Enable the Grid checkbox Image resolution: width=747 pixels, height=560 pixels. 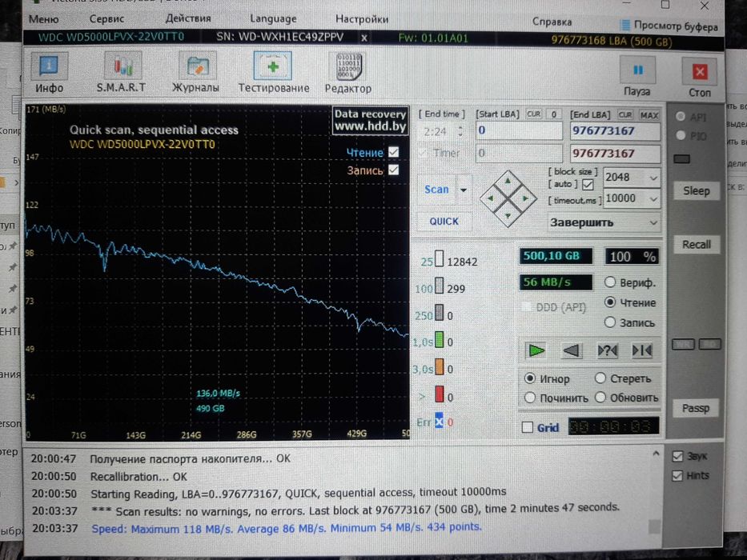[x=528, y=428]
